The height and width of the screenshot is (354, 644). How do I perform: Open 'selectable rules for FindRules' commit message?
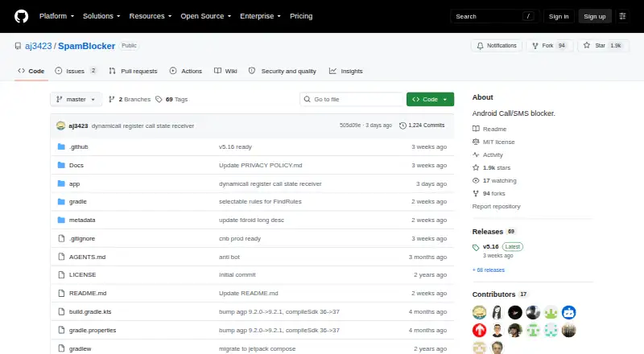pyautogui.click(x=260, y=201)
